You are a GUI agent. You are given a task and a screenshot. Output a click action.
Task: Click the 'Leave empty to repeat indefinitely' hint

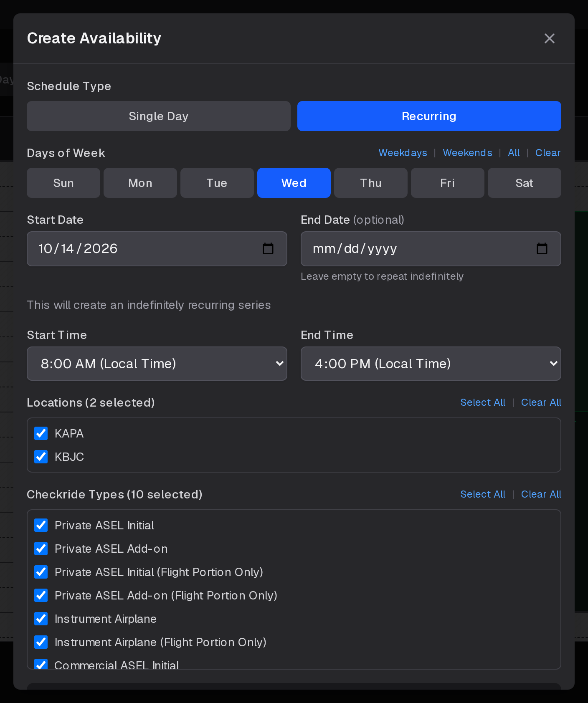(x=382, y=276)
